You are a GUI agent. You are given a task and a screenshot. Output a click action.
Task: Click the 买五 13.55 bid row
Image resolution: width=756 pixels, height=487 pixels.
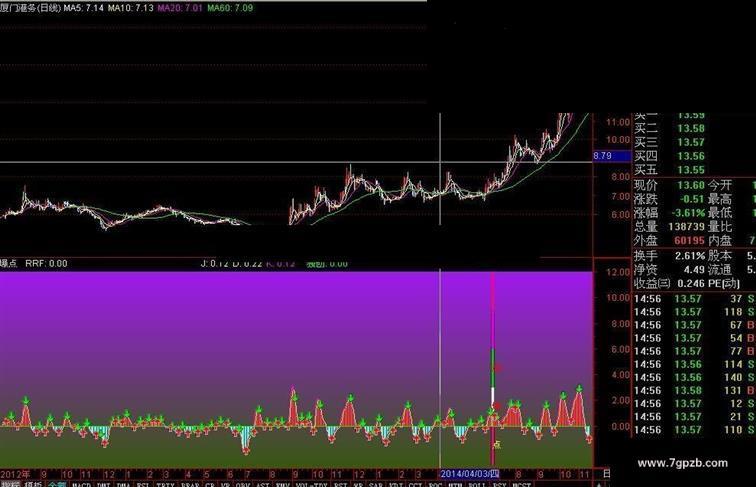coord(670,170)
